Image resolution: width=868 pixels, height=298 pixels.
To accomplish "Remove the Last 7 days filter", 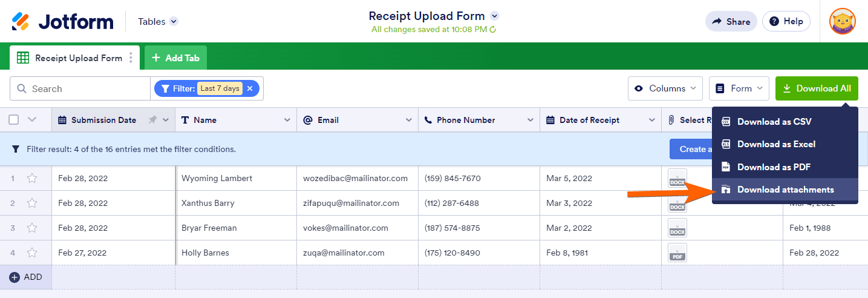I will 250,88.
